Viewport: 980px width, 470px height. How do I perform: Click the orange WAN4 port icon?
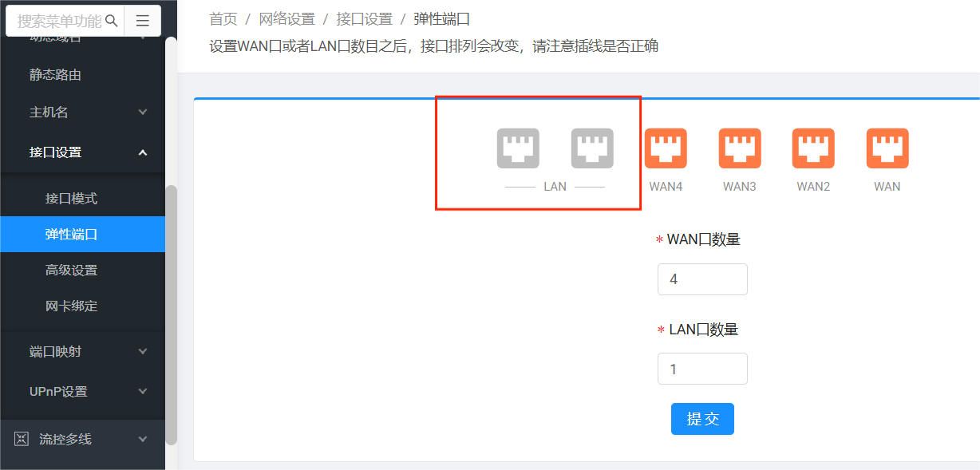666,148
